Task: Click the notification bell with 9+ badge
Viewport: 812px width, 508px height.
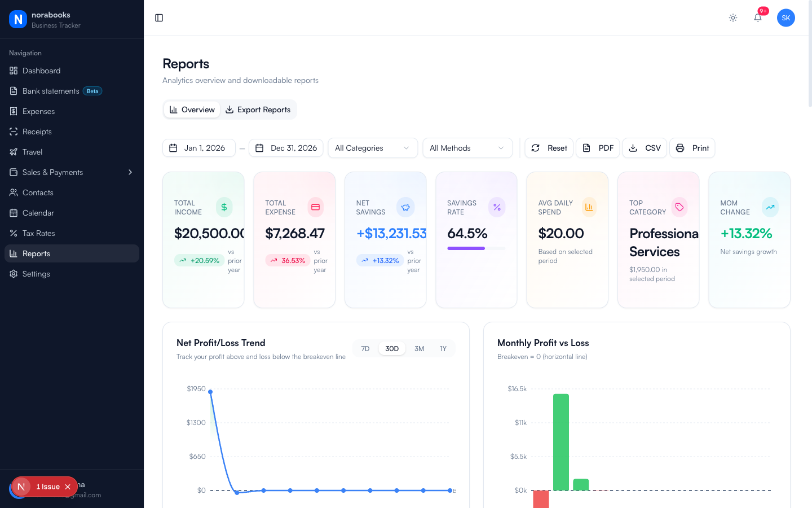Action: [x=757, y=17]
